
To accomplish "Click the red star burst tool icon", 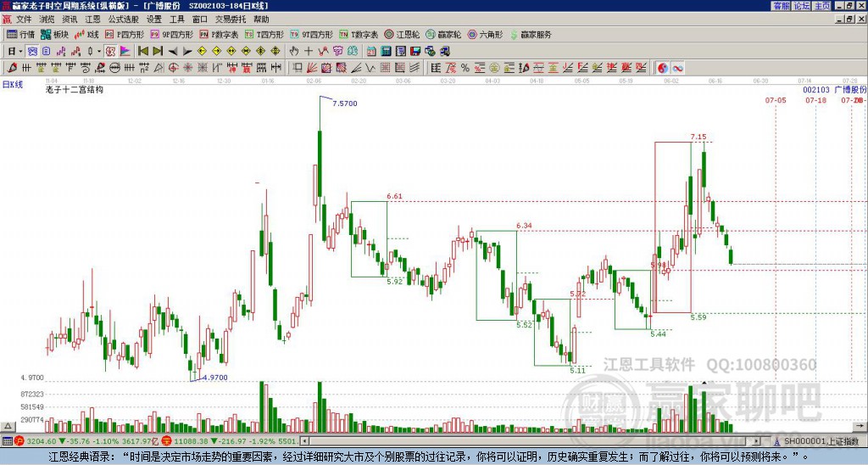I will pyautogui.click(x=187, y=68).
